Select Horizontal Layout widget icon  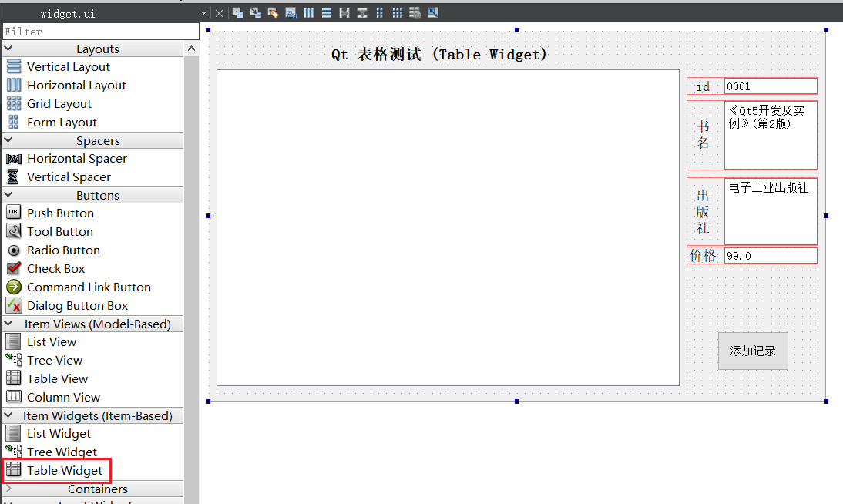(x=14, y=85)
